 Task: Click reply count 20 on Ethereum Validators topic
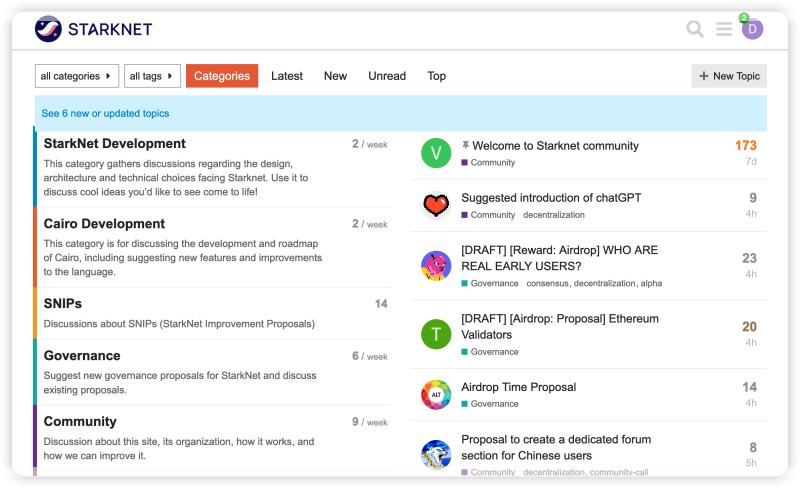749,327
